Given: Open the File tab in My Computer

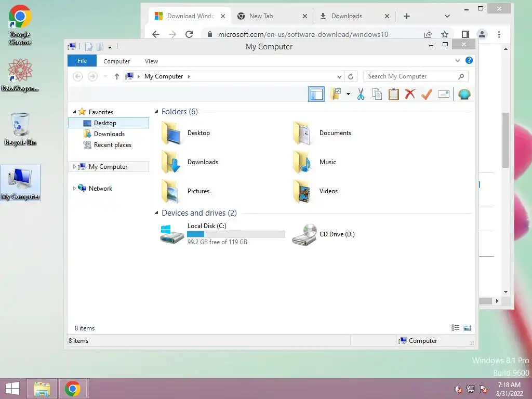Looking at the screenshot, I should coord(82,61).
